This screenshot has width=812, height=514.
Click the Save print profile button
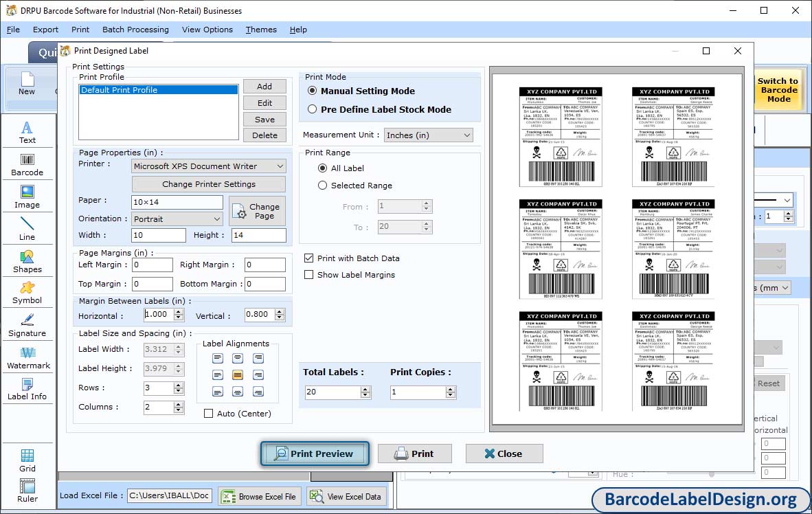[x=264, y=119]
